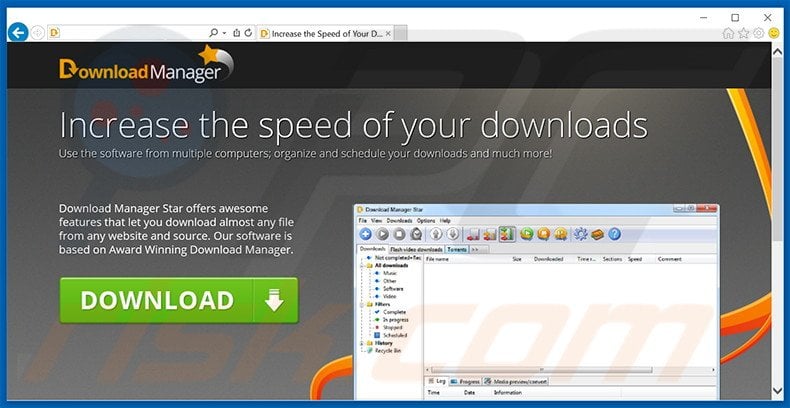Click the Download Manager logo
The image size is (790, 408).
146,64
